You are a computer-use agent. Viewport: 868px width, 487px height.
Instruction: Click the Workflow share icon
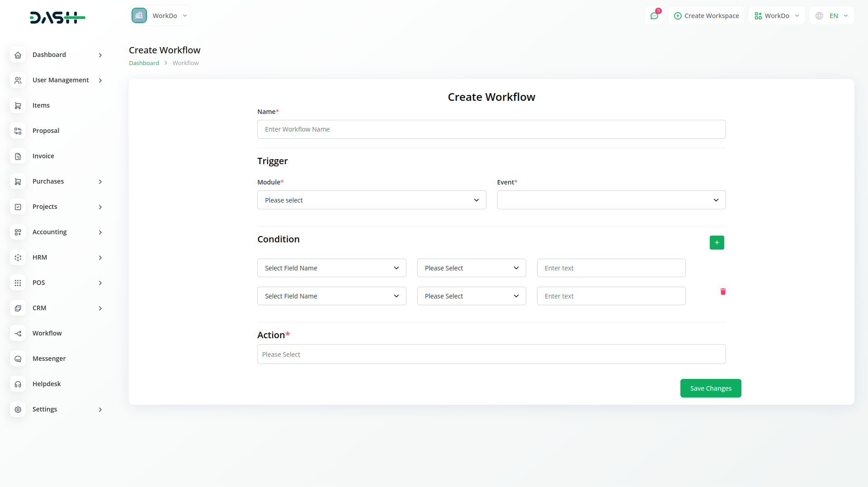tap(18, 333)
